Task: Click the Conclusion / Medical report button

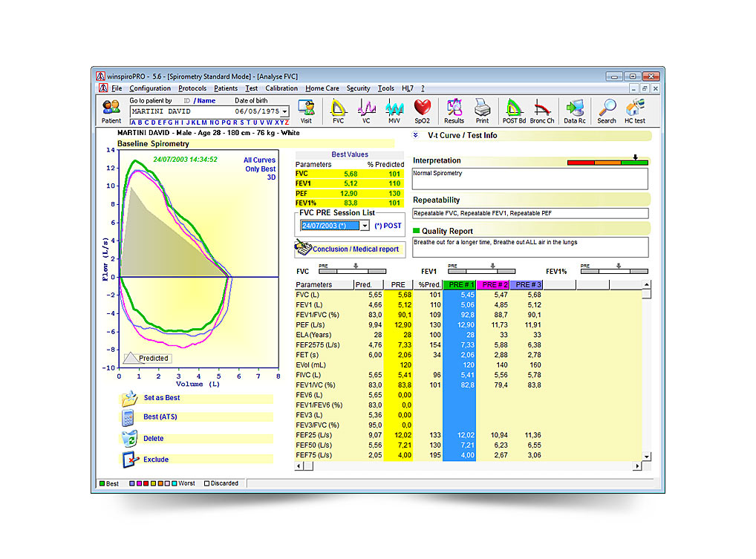Action: [x=348, y=249]
